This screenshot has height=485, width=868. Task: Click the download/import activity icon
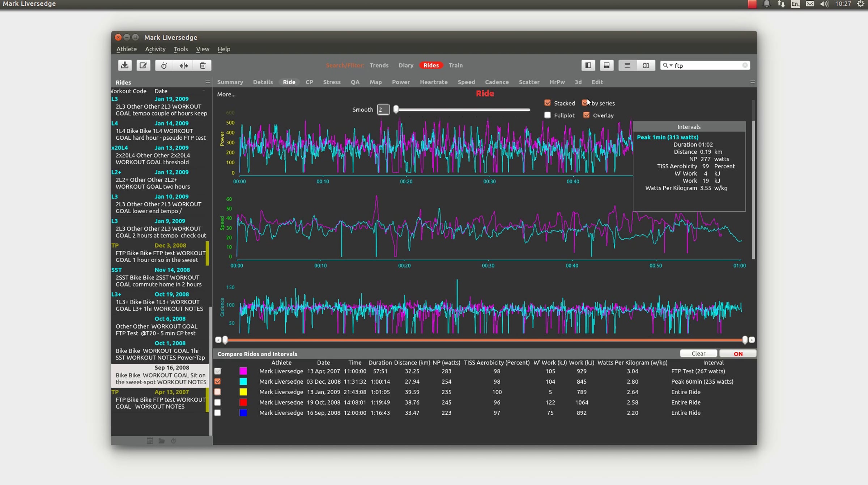(125, 65)
